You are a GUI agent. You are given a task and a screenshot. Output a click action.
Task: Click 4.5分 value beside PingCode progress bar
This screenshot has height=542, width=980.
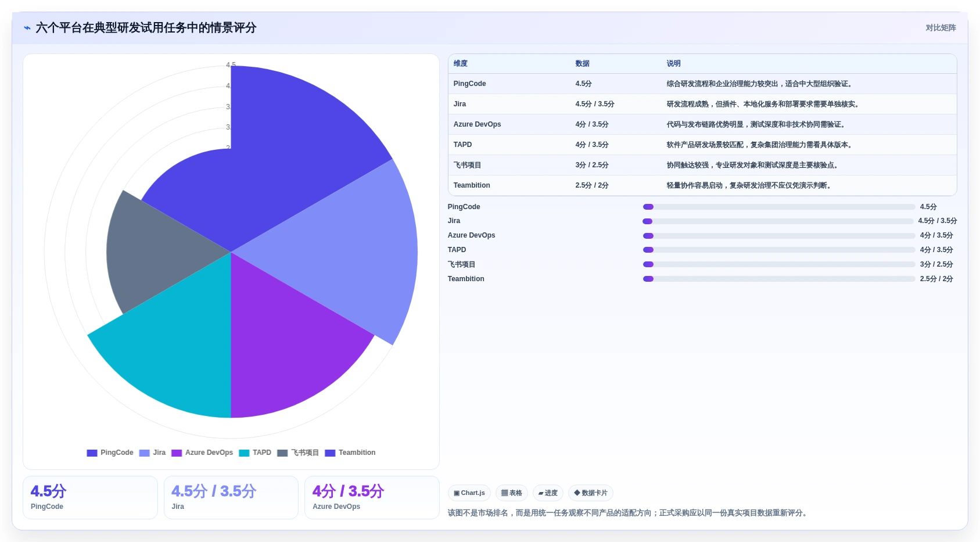pyautogui.click(x=928, y=207)
